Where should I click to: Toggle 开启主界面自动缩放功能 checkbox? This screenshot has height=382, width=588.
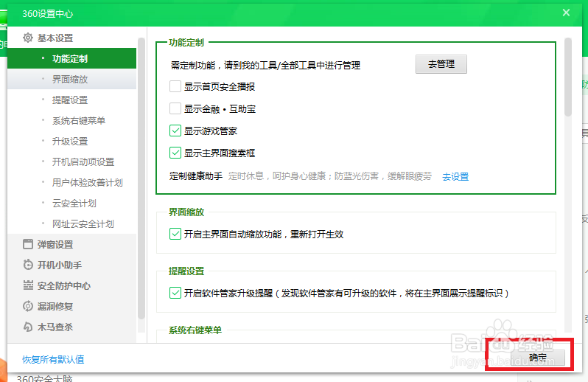(175, 234)
